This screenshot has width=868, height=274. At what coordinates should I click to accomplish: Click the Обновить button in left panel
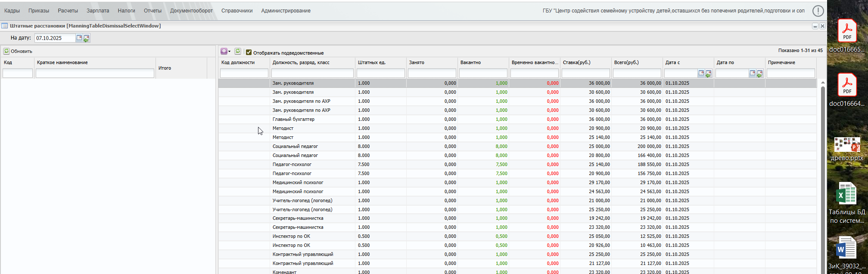18,51
